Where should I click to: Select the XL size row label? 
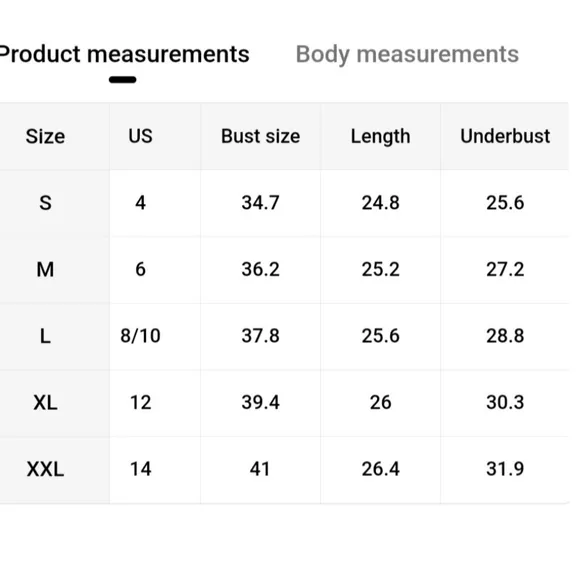point(45,402)
